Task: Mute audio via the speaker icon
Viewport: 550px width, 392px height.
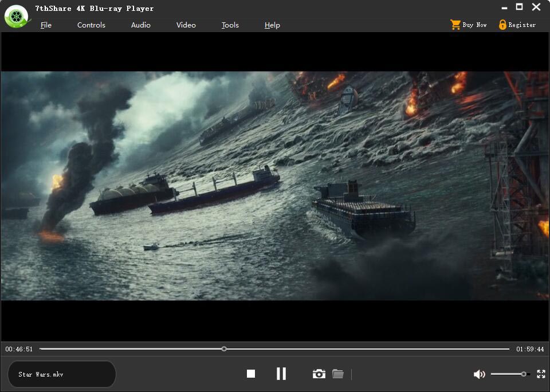Action: [479, 374]
